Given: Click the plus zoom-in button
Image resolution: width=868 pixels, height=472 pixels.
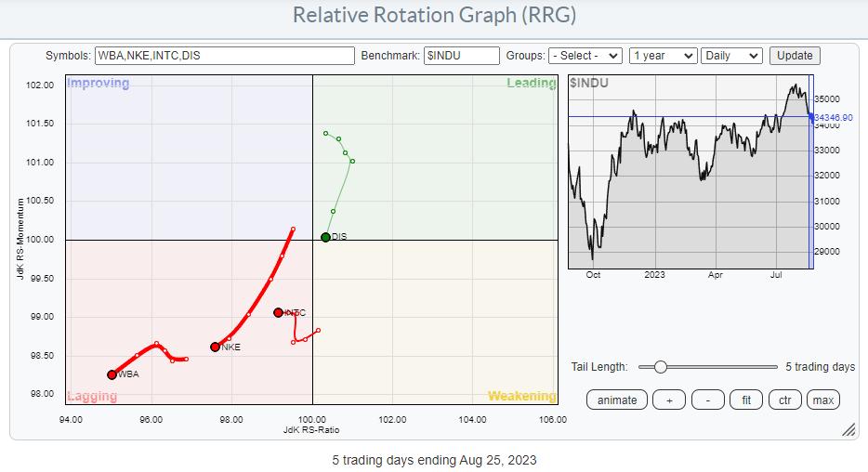Looking at the screenshot, I should 669,400.
